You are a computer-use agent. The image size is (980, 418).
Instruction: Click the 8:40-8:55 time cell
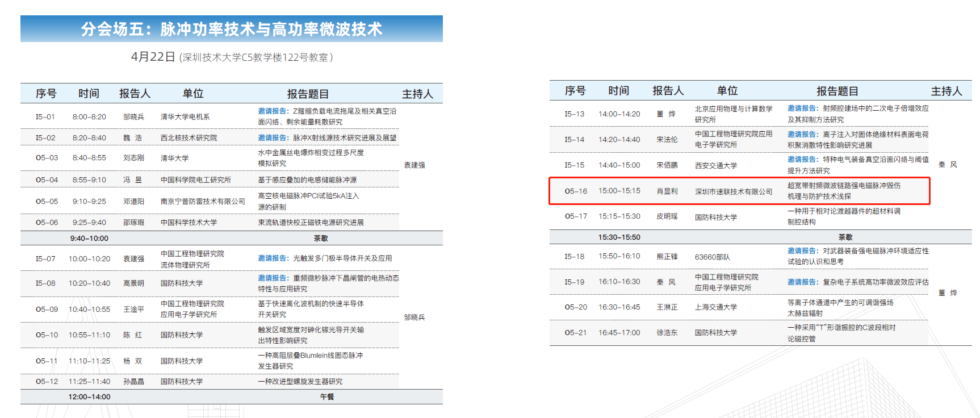(x=89, y=158)
